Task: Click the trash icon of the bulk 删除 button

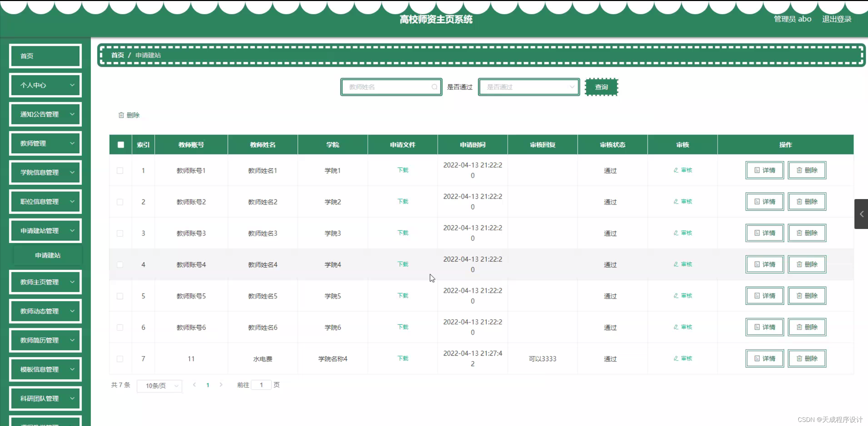Action: click(121, 115)
